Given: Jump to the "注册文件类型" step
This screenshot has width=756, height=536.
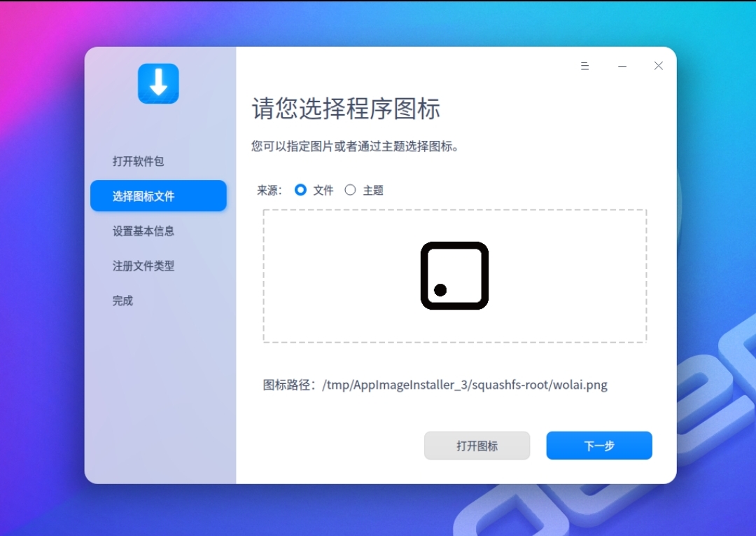Looking at the screenshot, I should pos(141,266).
